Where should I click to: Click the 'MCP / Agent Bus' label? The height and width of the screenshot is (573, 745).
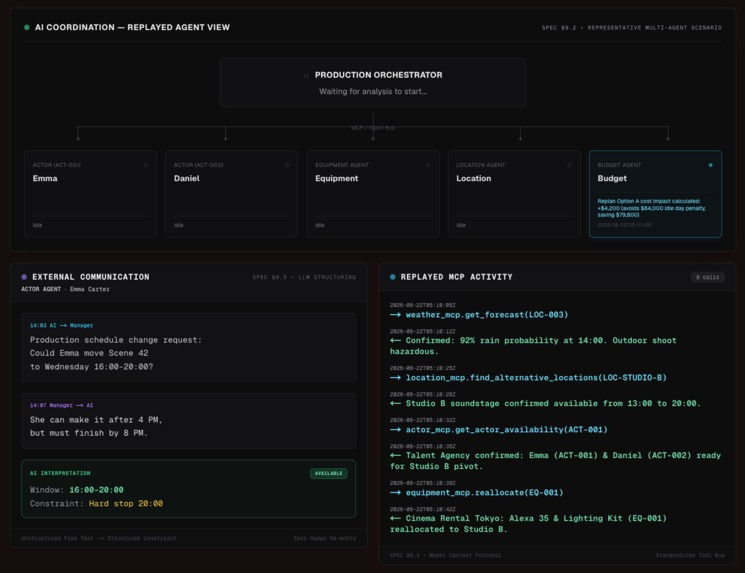pyautogui.click(x=373, y=128)
